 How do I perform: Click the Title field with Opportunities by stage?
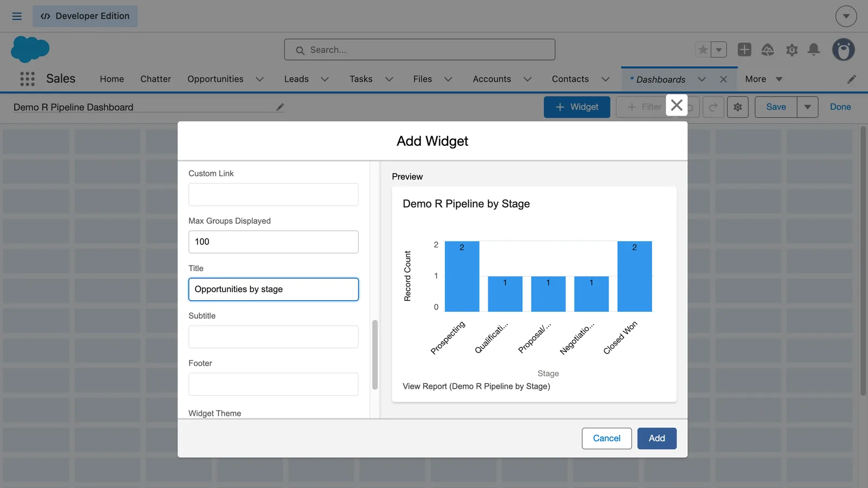(x=273, y=289)
